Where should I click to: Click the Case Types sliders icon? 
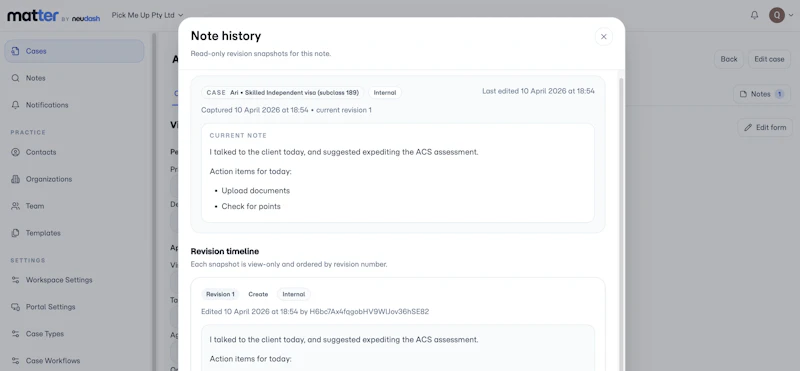click(15, 334)
